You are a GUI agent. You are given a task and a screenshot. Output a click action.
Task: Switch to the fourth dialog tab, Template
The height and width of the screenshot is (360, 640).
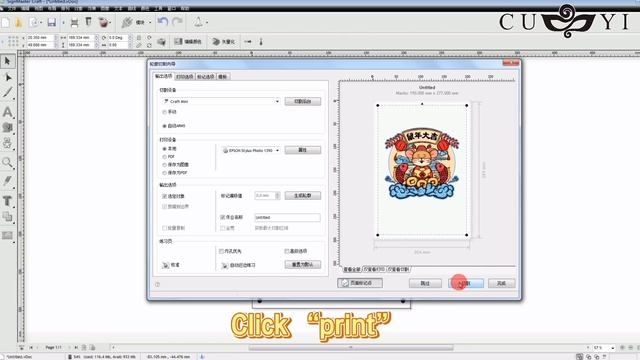click(x=223, y=77)
